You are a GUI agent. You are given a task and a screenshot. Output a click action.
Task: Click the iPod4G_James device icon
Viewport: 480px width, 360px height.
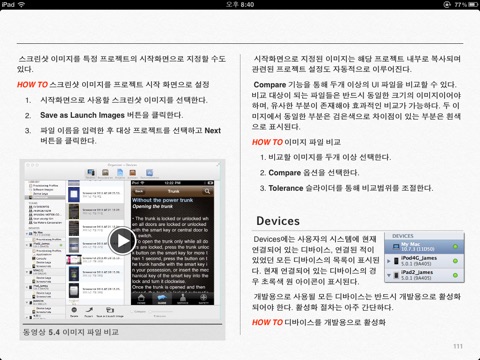(x=396, y=261)
